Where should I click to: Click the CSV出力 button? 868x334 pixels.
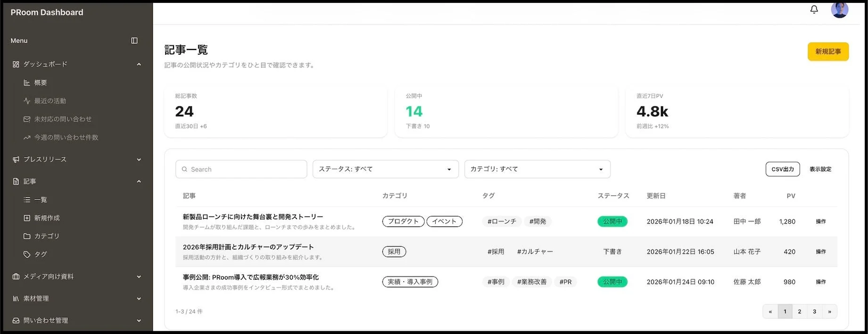coord(783,169)
